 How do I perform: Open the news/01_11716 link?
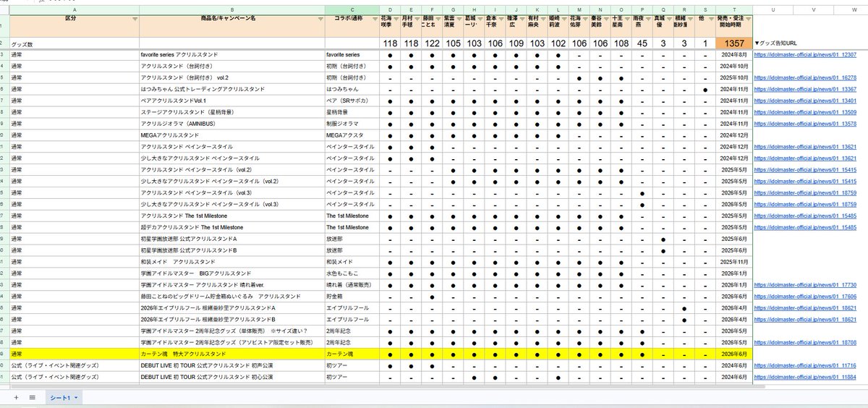tap(805, 366)
